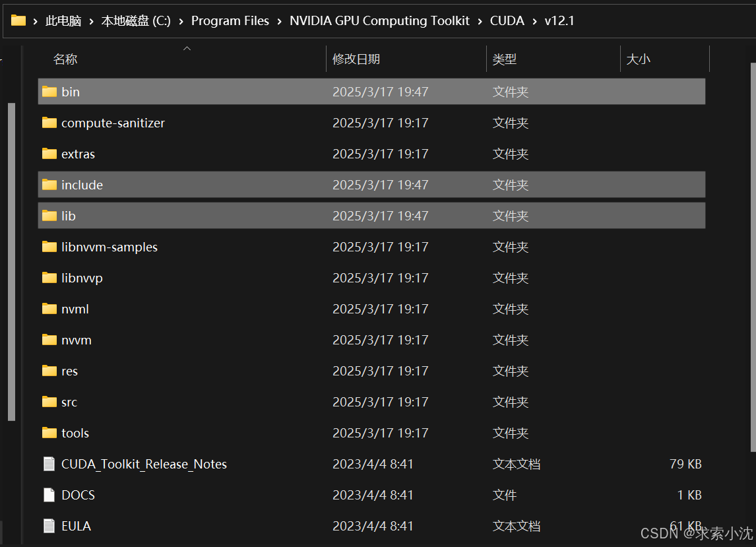Screen dimensions: 756x547
Task: Select the res folder name
Action: pyautogui.click(x=69, y=370)
